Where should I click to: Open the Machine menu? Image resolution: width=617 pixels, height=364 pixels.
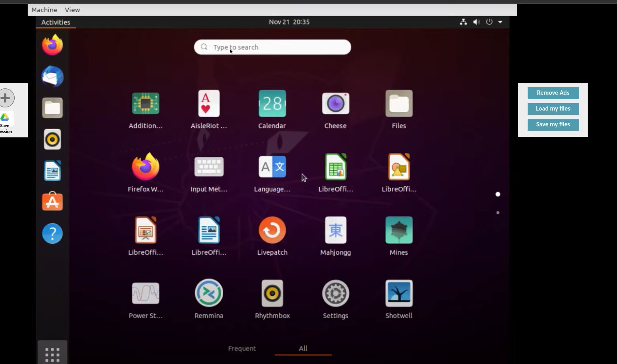tap(44, 10)
